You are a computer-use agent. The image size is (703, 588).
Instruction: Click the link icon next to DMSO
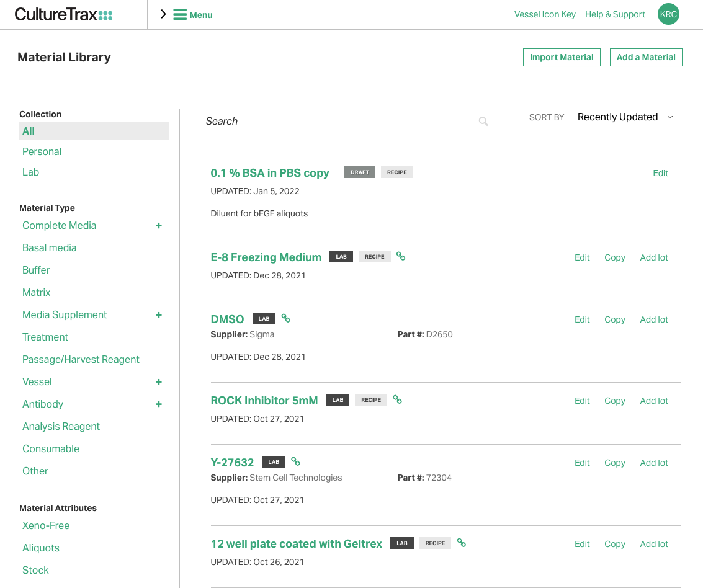[x=286, y=318]
